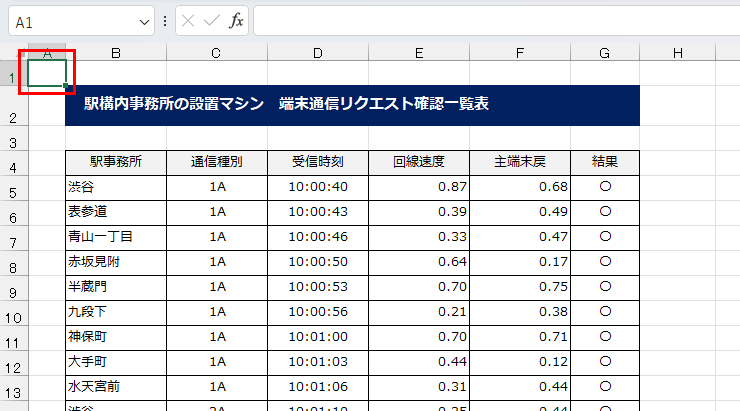Select column G header
740x411 pixels.
605,53
